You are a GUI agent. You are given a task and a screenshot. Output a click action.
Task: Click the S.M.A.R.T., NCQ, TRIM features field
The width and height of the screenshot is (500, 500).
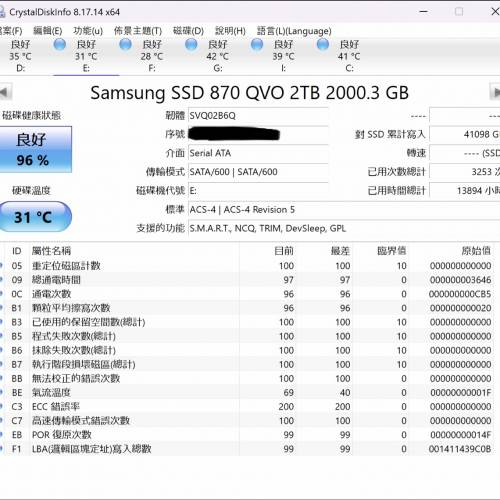tap(344, 228)
